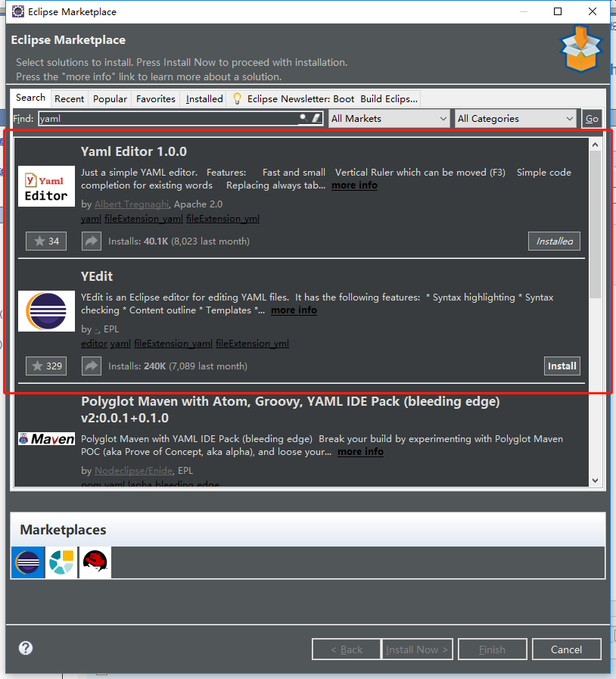616x679 pixels.
Task: Favorite YEdit via the 329 star button
Action: (46, 366)
